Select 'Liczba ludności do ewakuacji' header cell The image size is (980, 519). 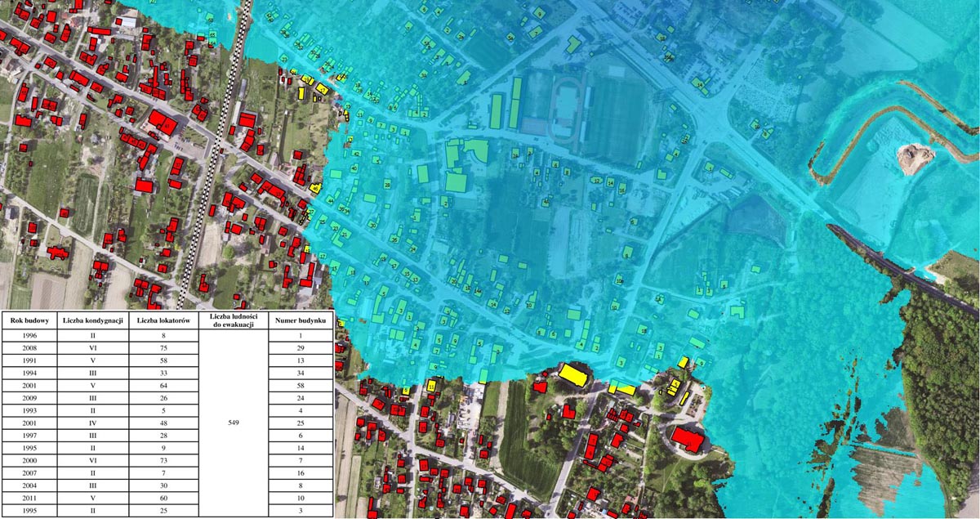click(234, 320)
